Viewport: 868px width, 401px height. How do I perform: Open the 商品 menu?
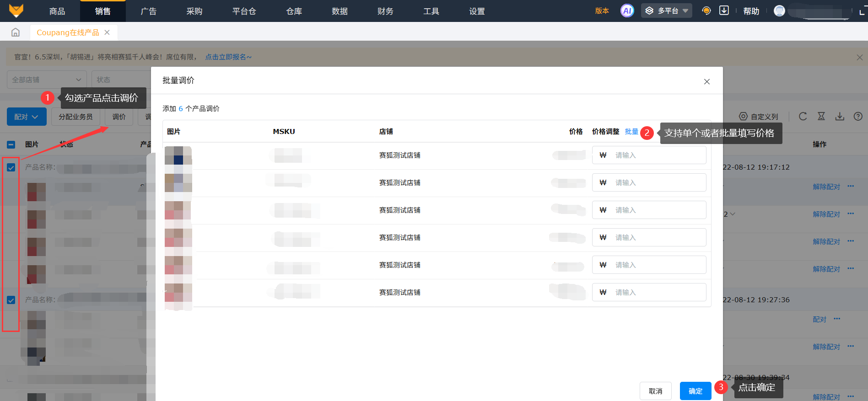pos(57,11)
